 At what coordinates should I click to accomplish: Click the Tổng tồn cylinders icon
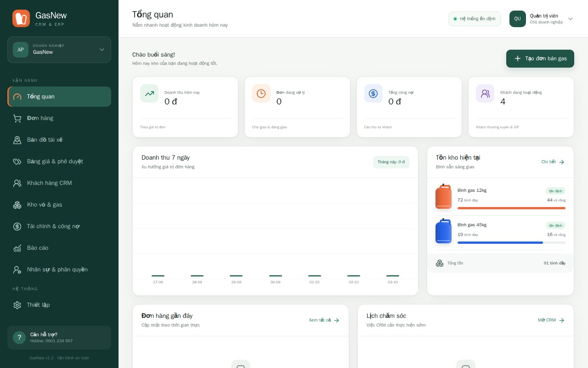[x=440, y=263]
